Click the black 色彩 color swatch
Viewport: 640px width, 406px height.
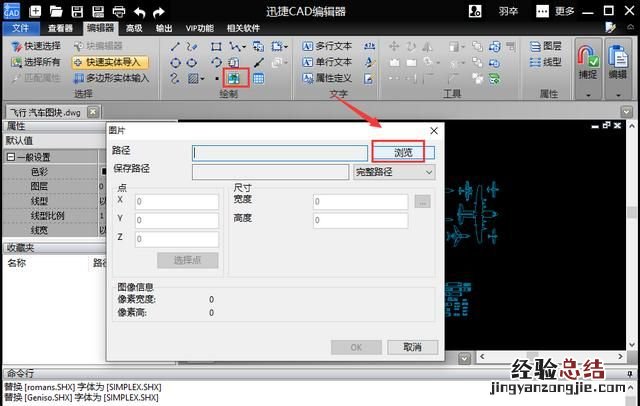(x=103, y=172)
